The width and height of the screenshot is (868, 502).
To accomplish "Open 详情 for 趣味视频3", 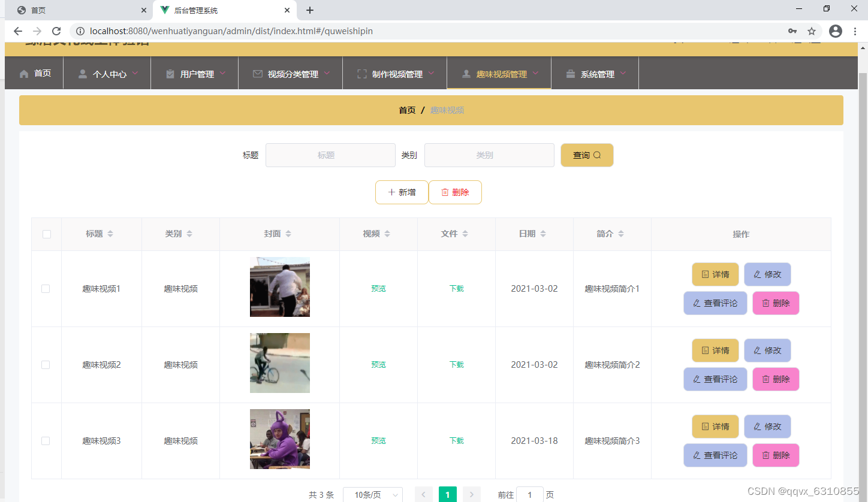I will [x=715, y=427].
